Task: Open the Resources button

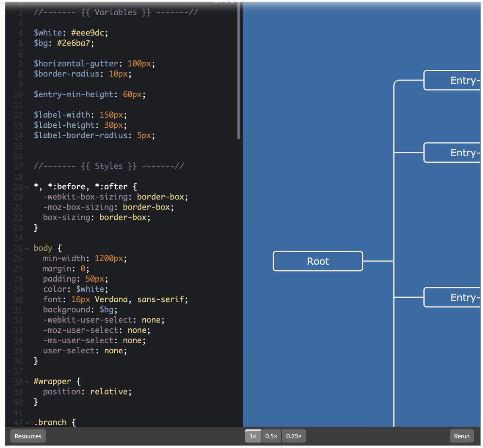Action: (28, 436)
